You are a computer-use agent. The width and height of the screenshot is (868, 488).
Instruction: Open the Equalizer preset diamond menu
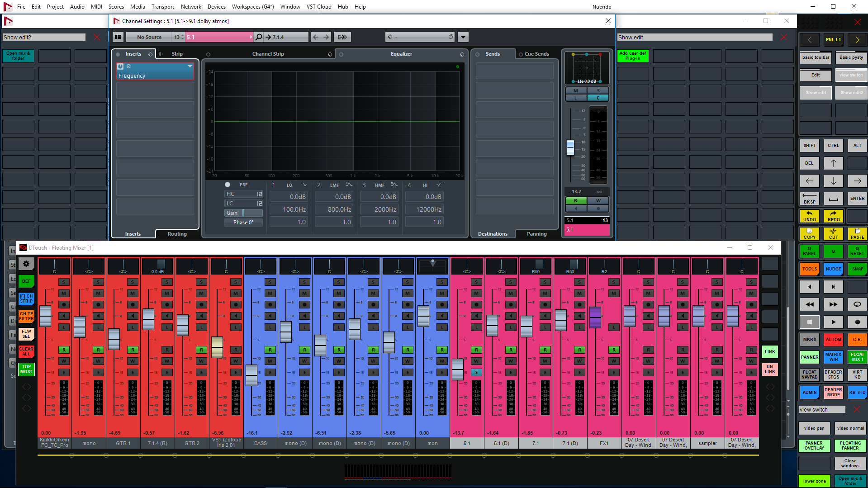click(x=462, y=54)
